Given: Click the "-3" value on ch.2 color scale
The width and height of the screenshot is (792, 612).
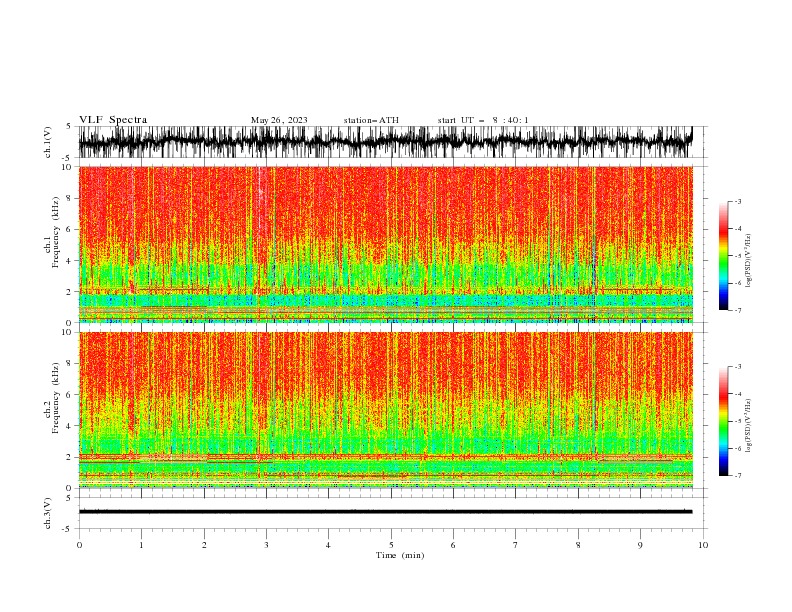Looking at the screenshot, I should (x=737, y=367).
